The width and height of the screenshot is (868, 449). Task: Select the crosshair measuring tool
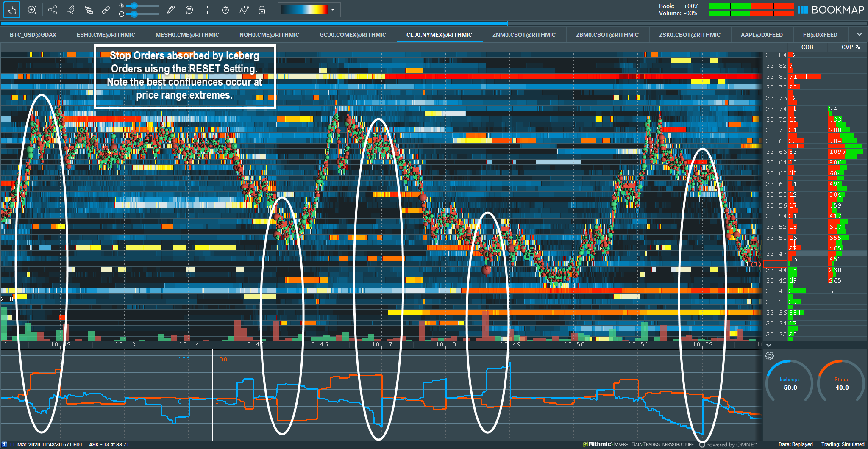pyautogui.click(x=207, y=9)
